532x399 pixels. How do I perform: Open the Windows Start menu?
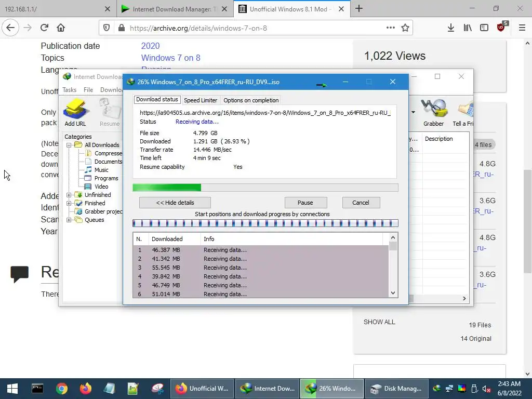12,389
